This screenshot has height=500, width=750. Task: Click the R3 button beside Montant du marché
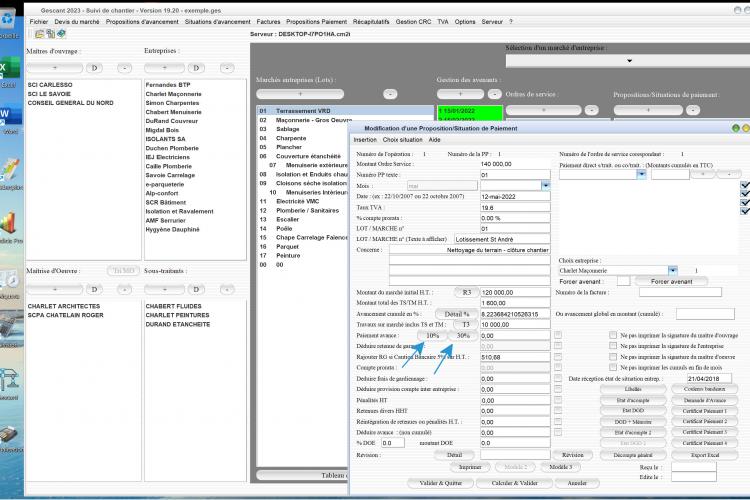coord(466,292)
